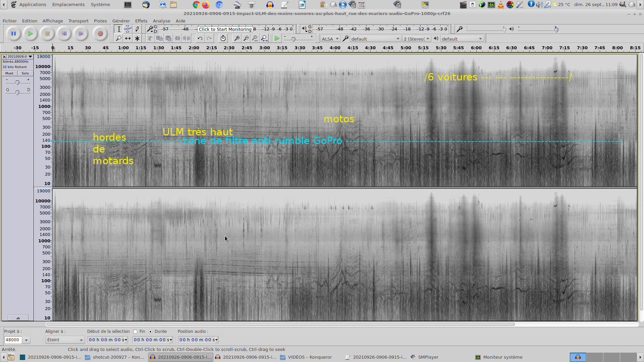This screenshot has height=362, width=644.
Task: Click the track gain slider knob
Action: (17, 82)
